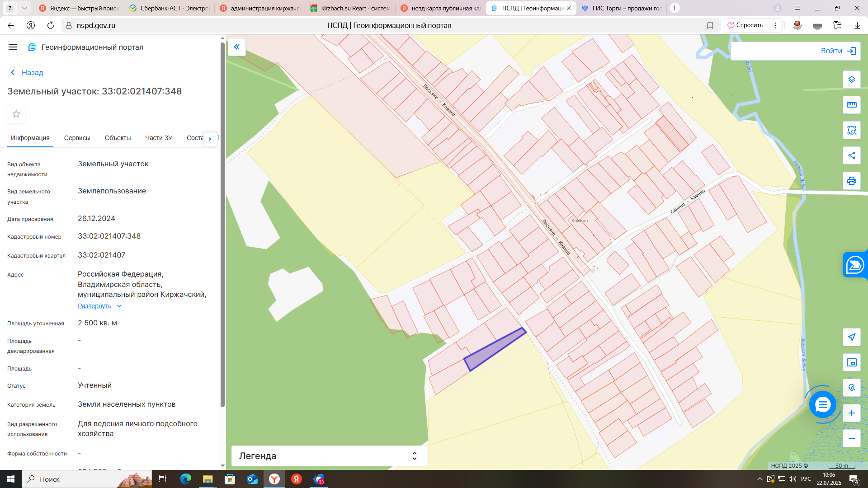
Task: Open the map layers icon
Action: pyautogui.click(x=851, y=80)
